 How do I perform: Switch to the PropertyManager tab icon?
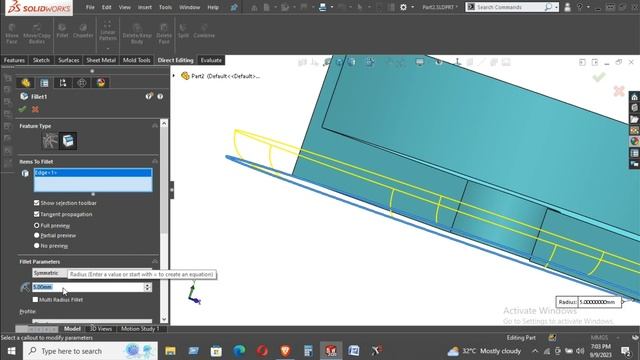[x=44, y=83]
